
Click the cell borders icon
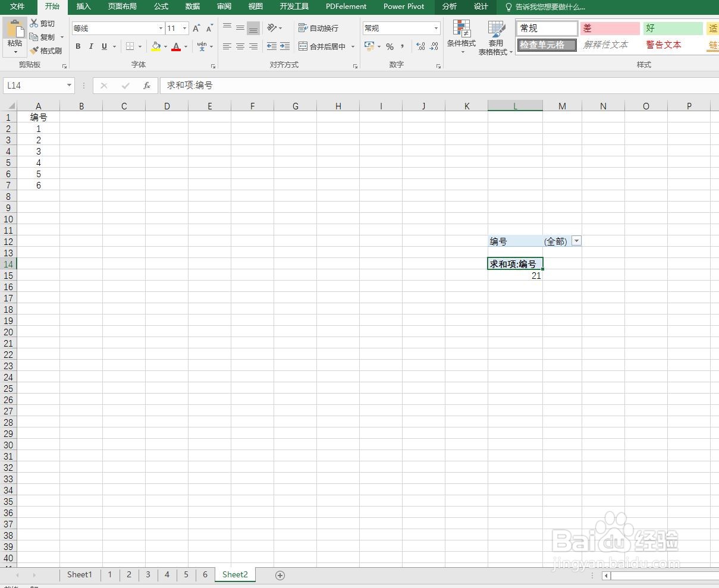130,46
